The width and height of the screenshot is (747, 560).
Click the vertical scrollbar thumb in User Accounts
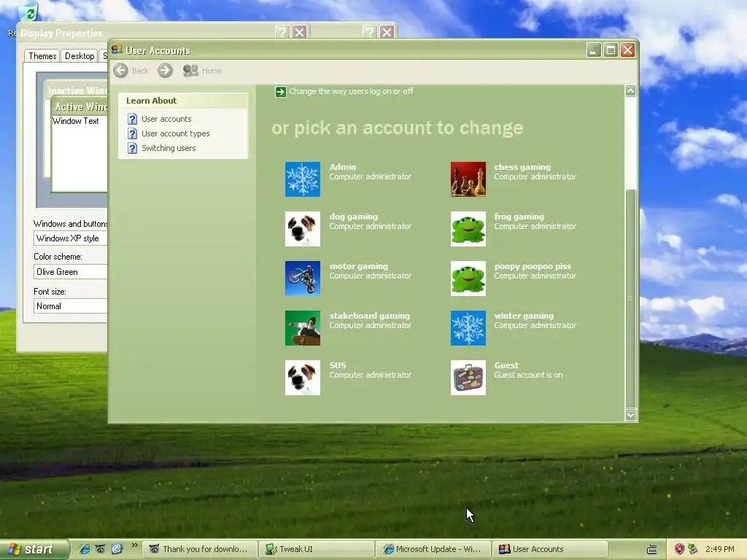click(630, 298)
